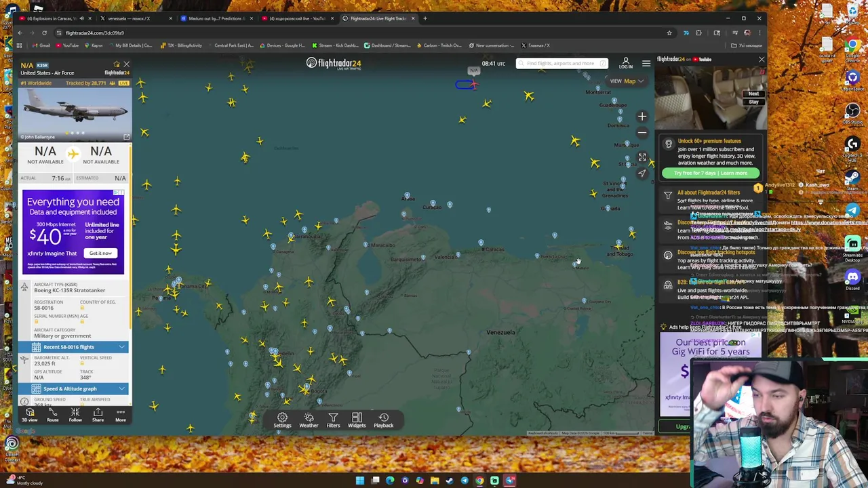Select the red tracked aircraft on the map

[473, 85]
